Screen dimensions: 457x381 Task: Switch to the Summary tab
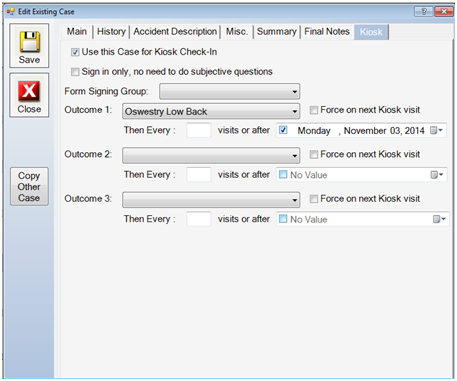pos(277,32)
